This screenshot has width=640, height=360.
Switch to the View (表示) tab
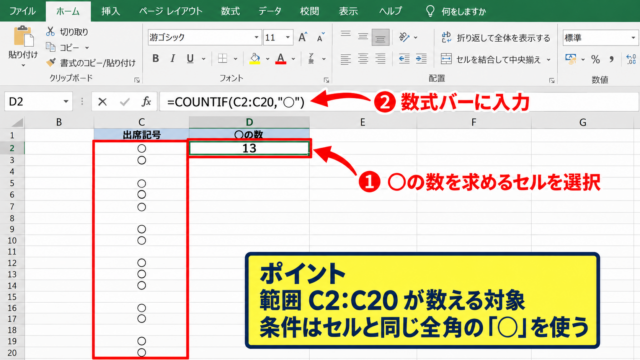tap(348, 11)
